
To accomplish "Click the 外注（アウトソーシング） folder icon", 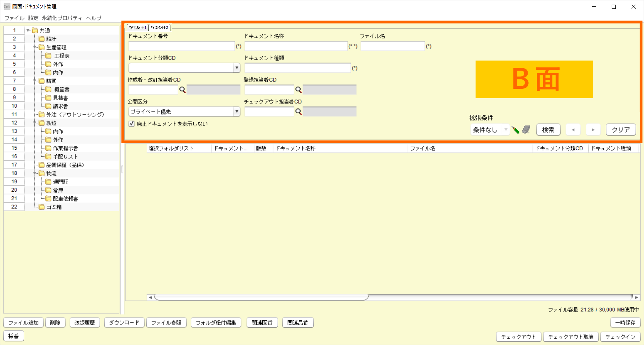I will [42, 114].
